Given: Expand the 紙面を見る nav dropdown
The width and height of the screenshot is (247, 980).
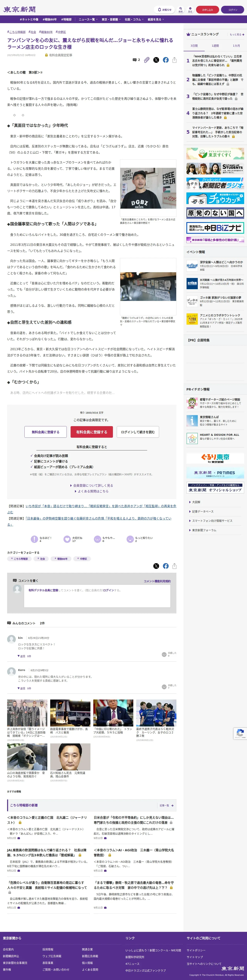Looking at the screenshot, I should click(156, 19).
